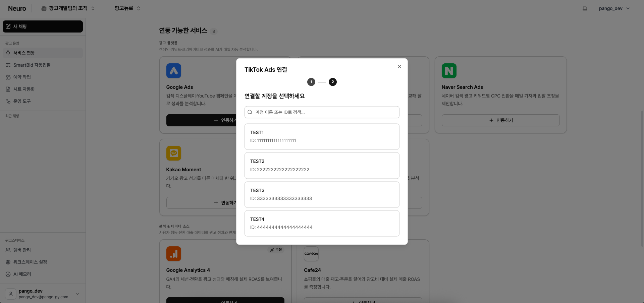Click the search magnifier icon in dialog
This screenshot has width=644, height=303.
250,112
